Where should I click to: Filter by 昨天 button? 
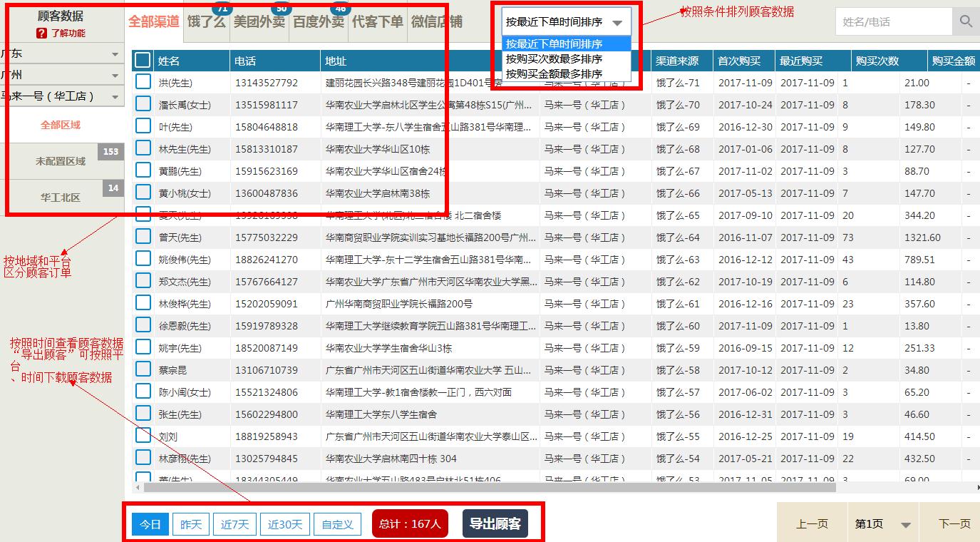point(191,524)
